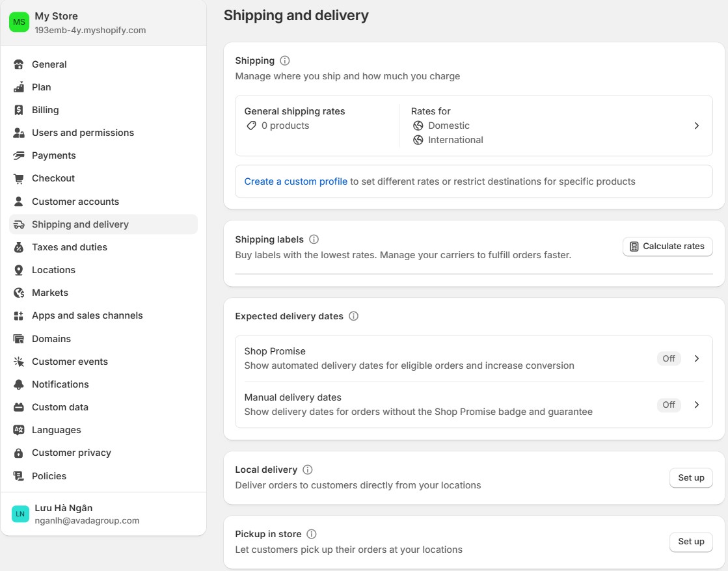Screen dimensions: 728x571
Task: Click the Create a custom profile link
Action: click(x=296, y=181)
